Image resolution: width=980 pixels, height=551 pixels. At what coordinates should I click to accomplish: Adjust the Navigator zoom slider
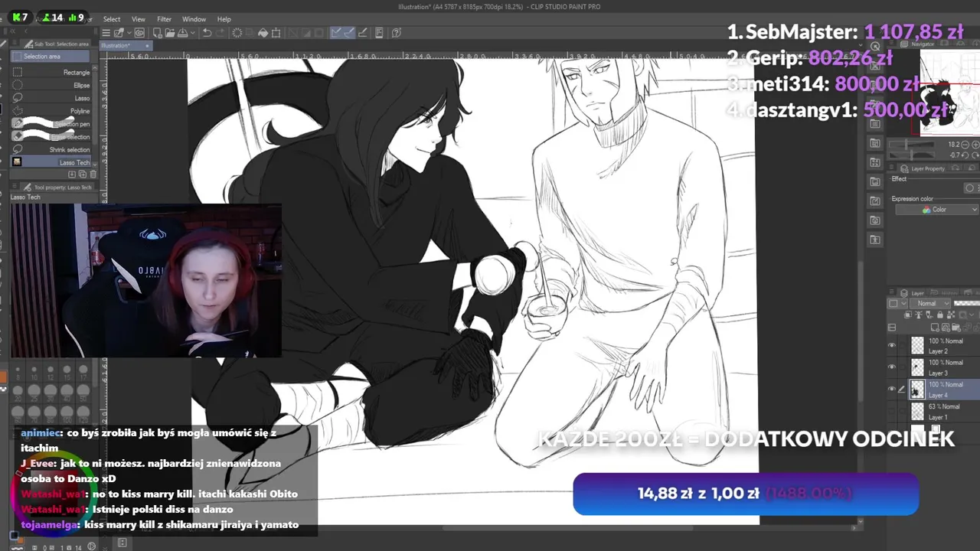(x=911, y=145)
